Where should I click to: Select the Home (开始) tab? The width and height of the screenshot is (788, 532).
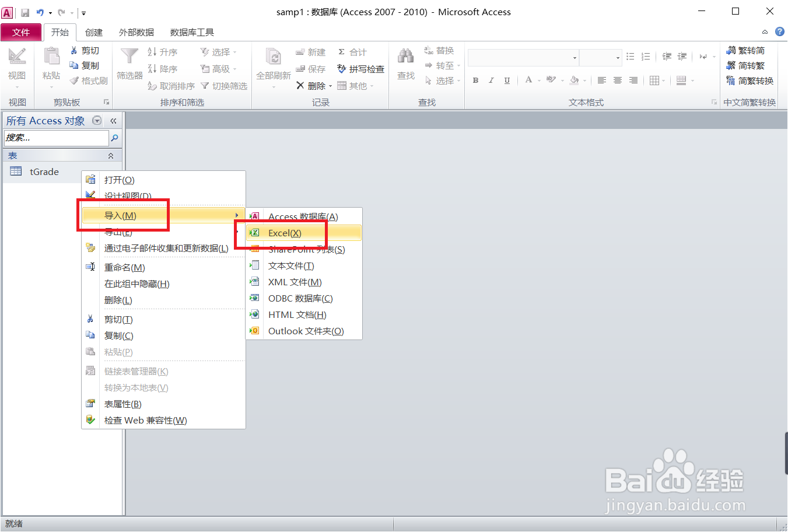pos(60,32)
